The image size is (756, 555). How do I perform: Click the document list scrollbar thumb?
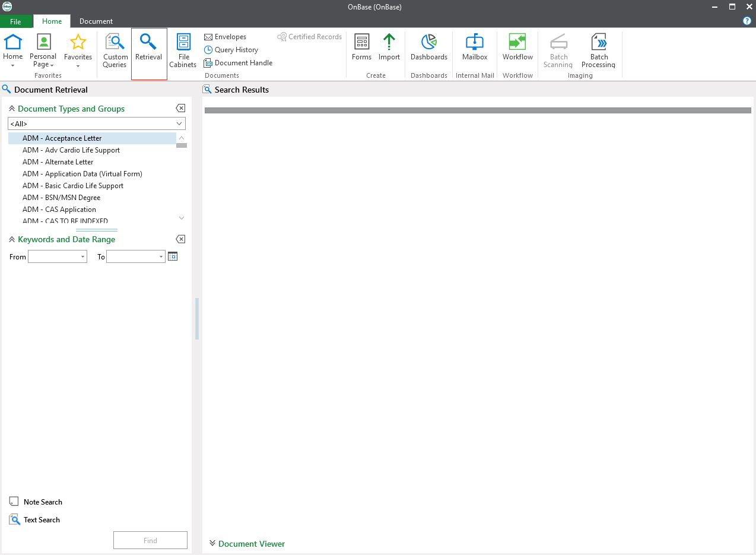pos(182,145)
